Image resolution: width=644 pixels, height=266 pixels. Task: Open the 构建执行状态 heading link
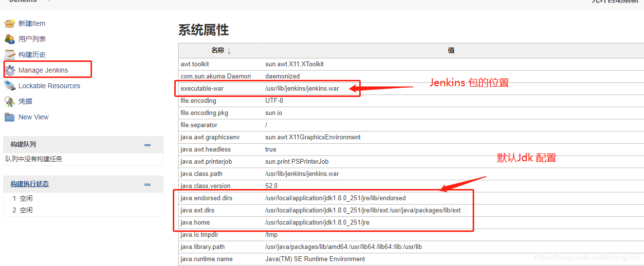(x=30, y=184)
